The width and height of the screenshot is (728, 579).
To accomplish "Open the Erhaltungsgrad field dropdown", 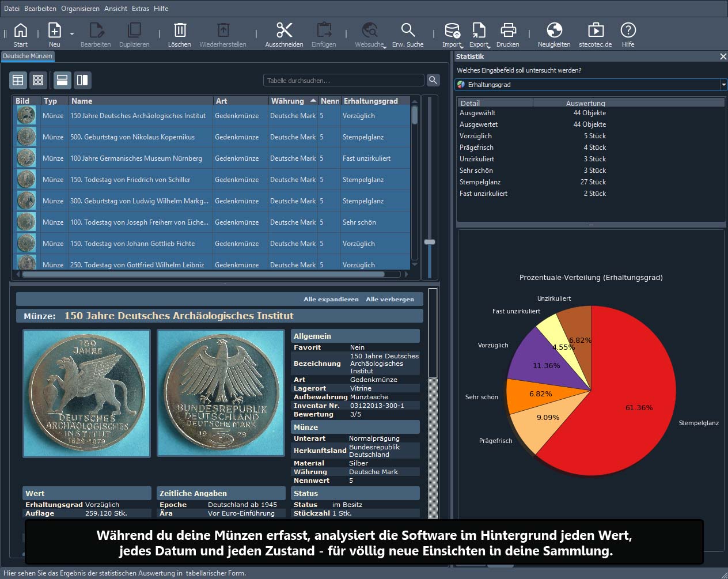I will coord(723,85).
